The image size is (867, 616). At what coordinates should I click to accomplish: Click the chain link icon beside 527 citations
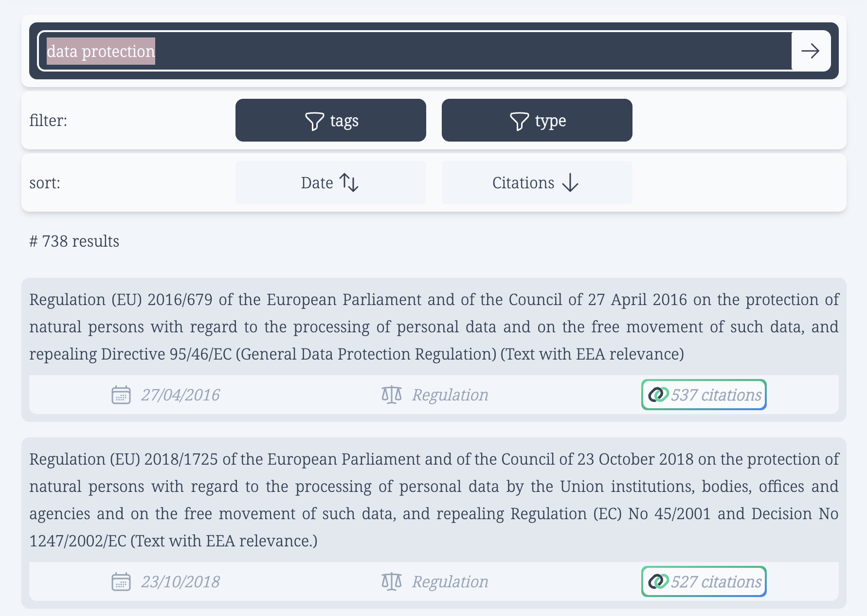658,581
